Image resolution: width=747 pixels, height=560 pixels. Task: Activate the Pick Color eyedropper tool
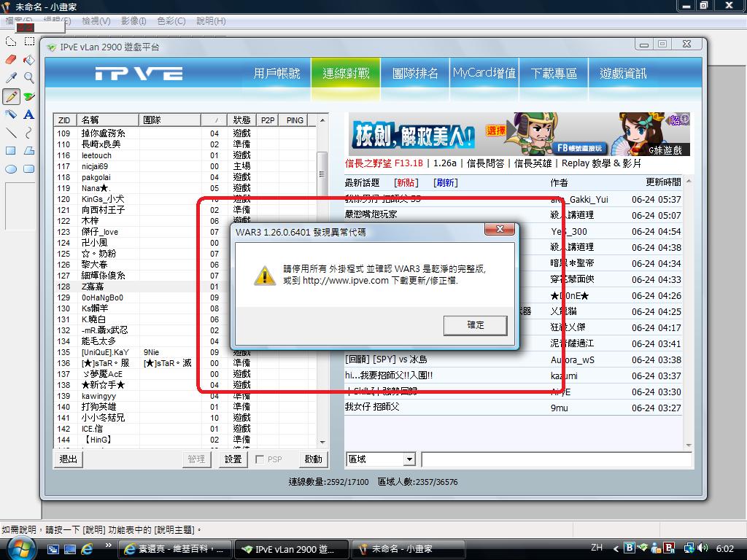tap(11, 77)
